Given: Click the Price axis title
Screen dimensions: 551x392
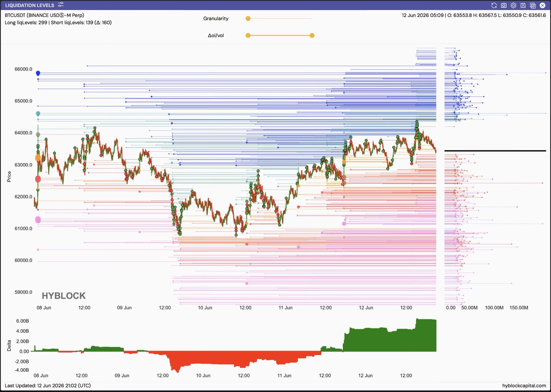Looking at the screenshot, I should tap(9, 176).
